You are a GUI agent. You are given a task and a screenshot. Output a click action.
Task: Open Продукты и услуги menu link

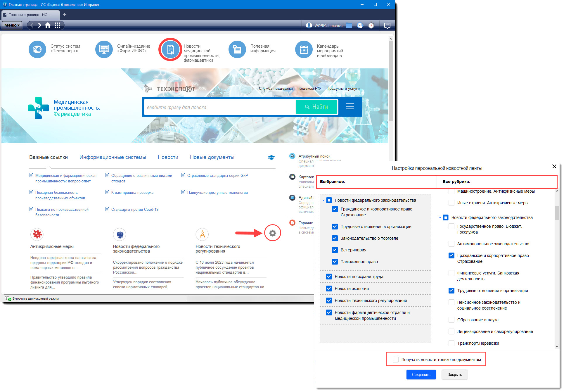click(x=343, y=88)
